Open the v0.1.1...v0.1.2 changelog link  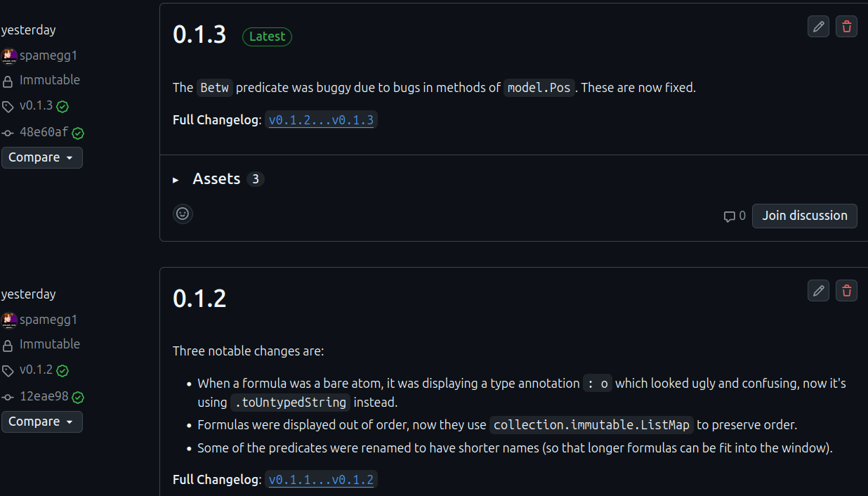(321, 480)
